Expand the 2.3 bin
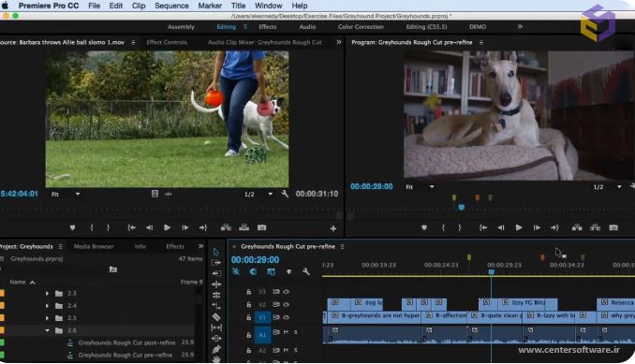 (47, 293)
